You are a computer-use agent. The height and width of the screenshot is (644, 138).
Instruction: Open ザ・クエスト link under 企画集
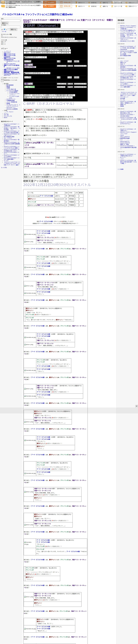(x=10, y=112)
